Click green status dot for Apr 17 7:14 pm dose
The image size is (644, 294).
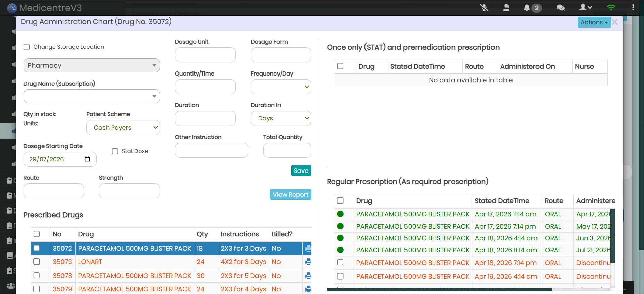pos(340,226)
